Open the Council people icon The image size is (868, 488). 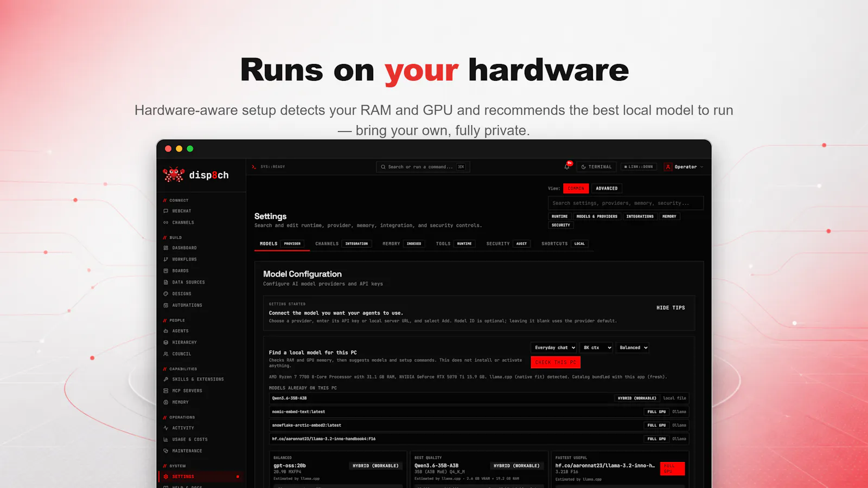166,354
